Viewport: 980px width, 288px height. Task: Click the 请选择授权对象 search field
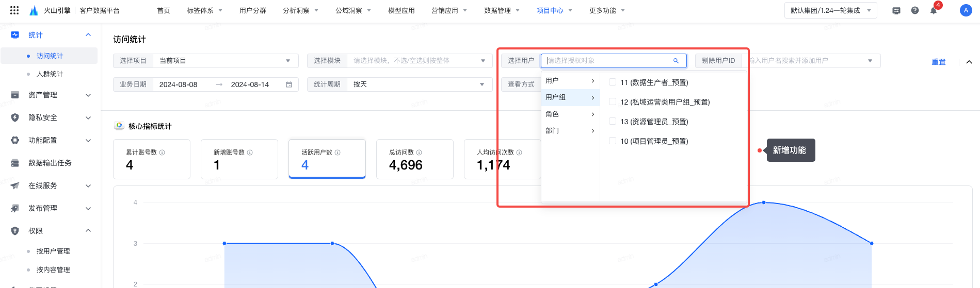pyautogui.click(x=614, y=61)
